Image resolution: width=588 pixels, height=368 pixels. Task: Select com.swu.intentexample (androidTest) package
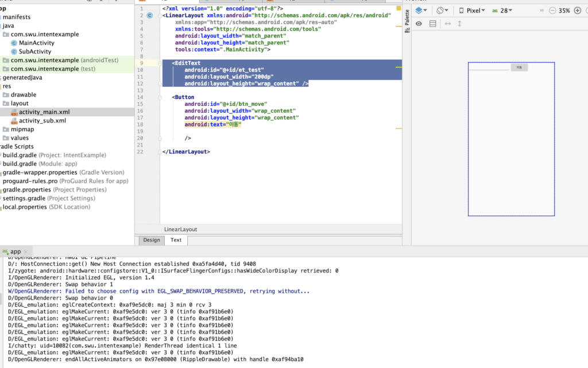pos(64,60)
